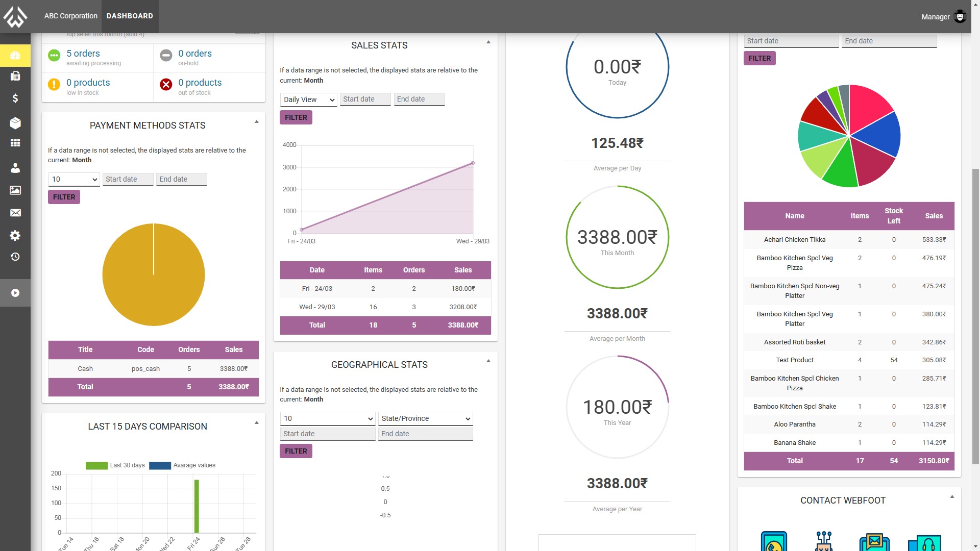Click the 5 orders awaiting processing link

coord(83,54)
